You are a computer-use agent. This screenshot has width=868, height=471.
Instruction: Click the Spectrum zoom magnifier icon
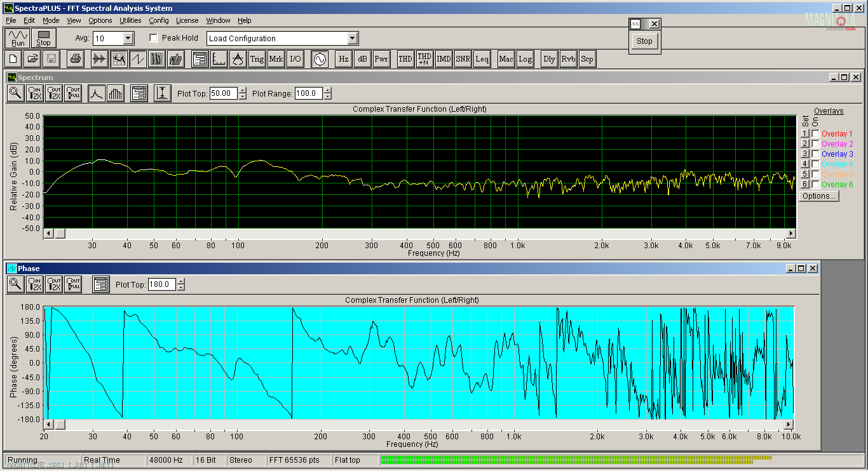[x=16, y=93]
